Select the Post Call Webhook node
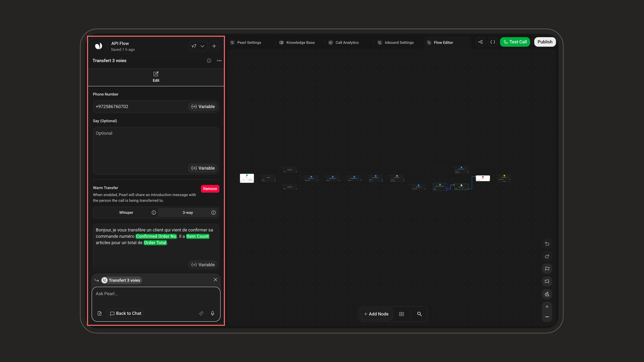Viewport: 644px width, 362px height. pyautogui.click(x=504, y=178)
